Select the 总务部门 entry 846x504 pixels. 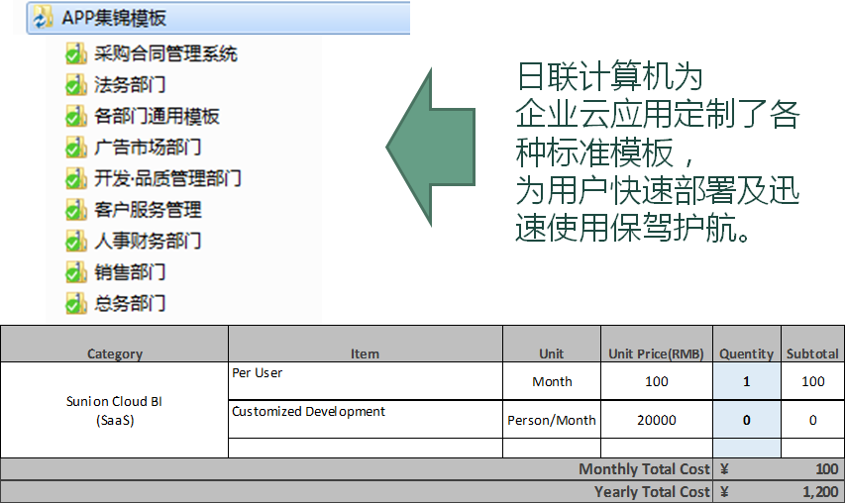[130, 303]
